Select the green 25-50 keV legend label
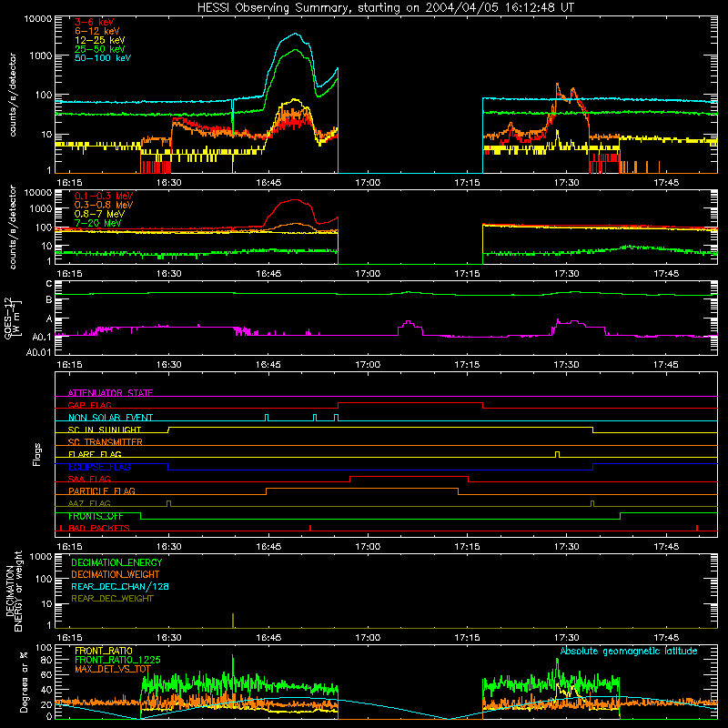 [100, 49]
